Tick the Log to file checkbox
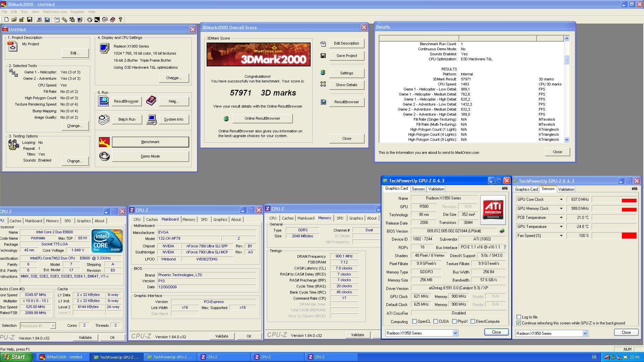 coord(519,317)
